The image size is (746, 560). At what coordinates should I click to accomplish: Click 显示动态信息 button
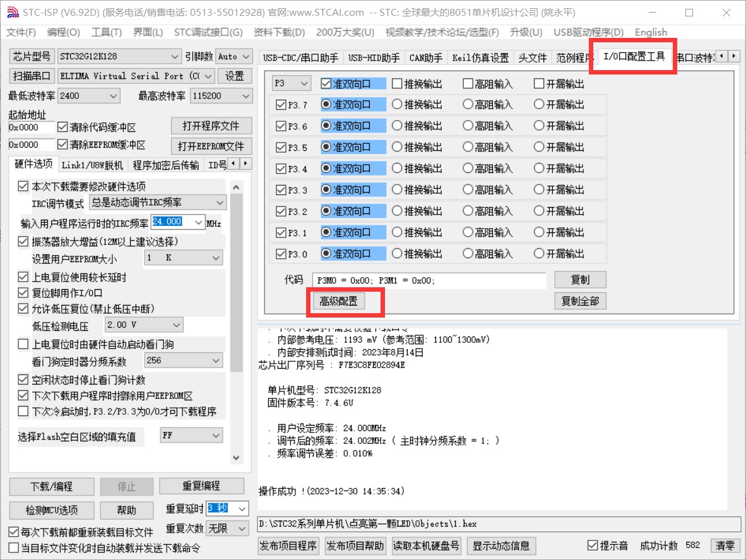[501, 545]
